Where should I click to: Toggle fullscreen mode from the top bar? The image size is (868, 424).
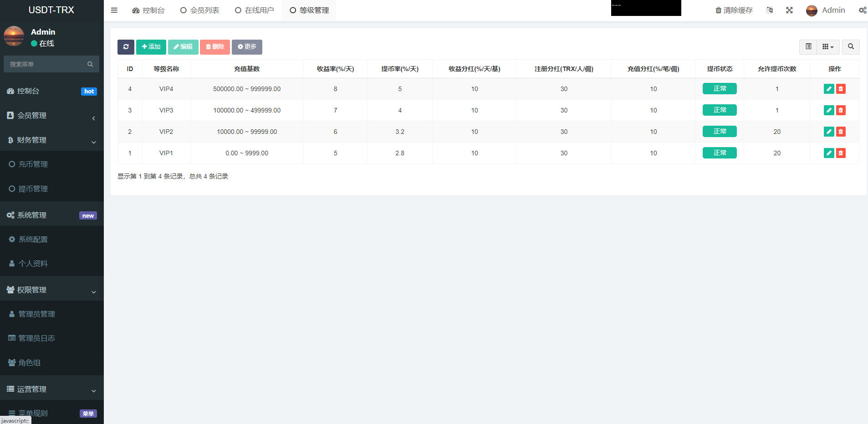[789, 10]
